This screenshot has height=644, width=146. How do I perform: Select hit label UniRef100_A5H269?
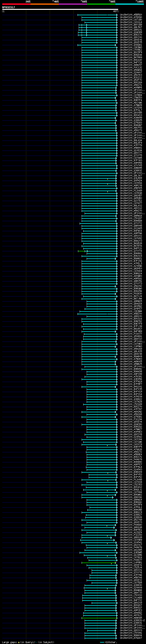tap(131, 349)
